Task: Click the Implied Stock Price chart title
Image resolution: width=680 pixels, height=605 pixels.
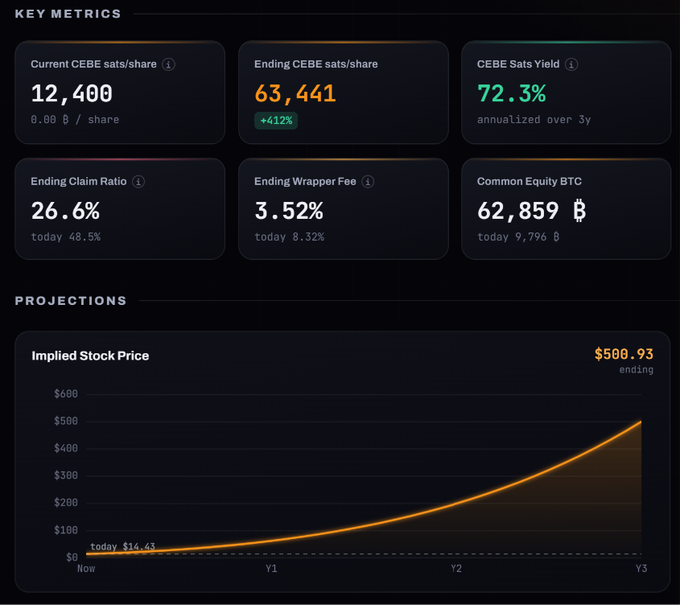Action: 90,356
